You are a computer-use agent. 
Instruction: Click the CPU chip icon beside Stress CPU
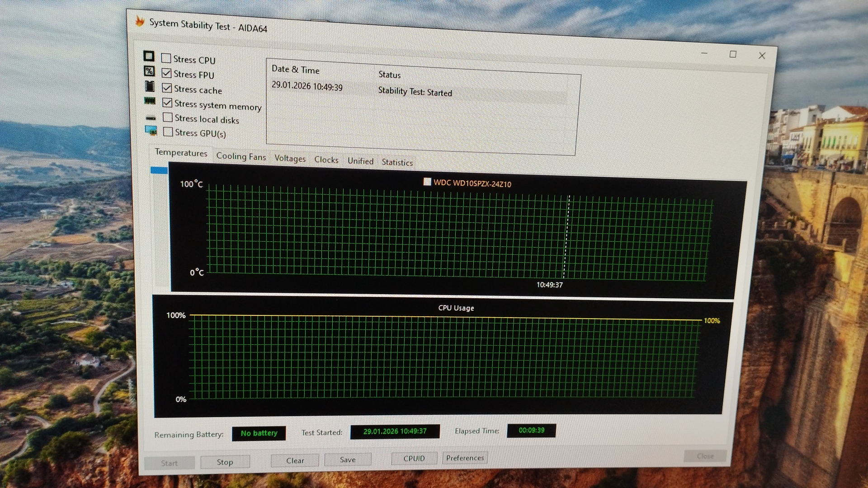[149, 56]
